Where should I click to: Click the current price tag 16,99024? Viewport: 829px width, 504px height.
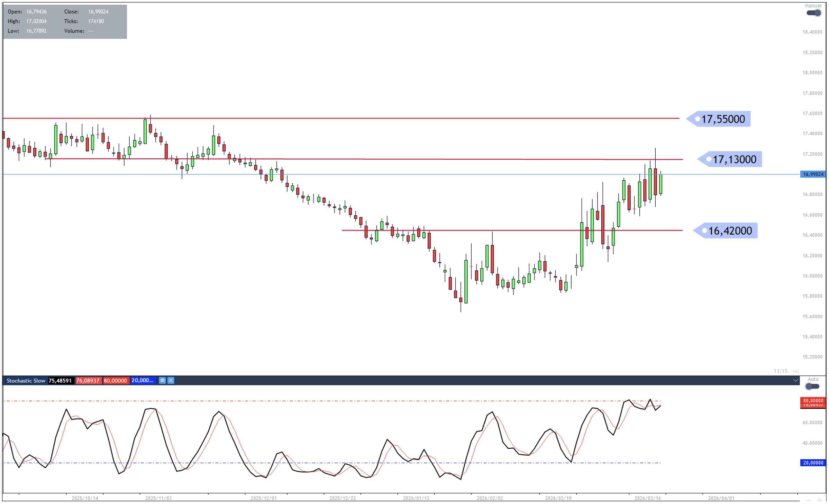(813, 174)
